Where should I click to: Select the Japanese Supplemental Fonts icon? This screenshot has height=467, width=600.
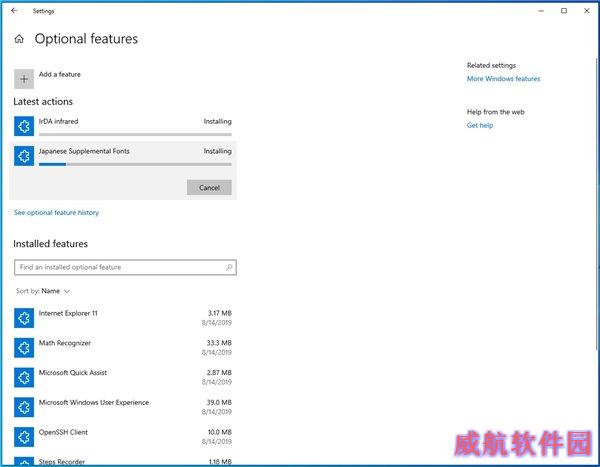(x=24, y=156)
